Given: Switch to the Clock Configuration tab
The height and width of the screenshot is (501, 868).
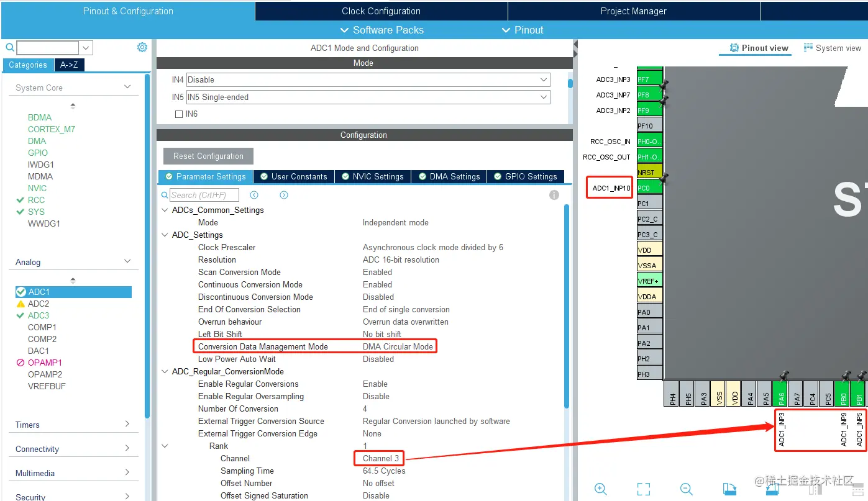Looking at the screenshot, I should tap(381, 11).
